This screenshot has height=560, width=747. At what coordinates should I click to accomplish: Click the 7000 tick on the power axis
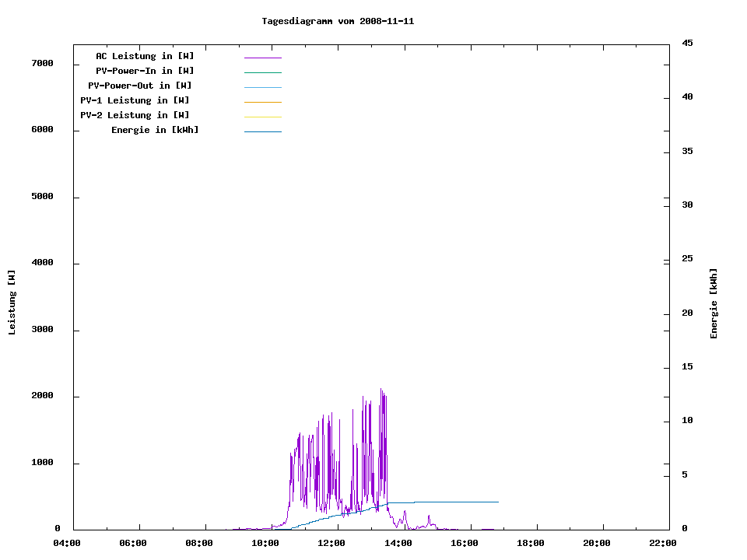pyautogui.click(x=41, y=63)
